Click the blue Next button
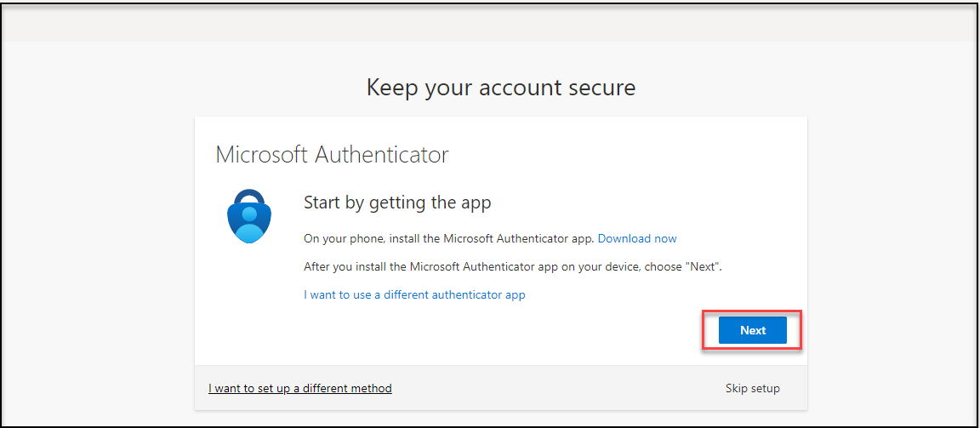The height and width of the screenshot is (428, 980). 752,330
